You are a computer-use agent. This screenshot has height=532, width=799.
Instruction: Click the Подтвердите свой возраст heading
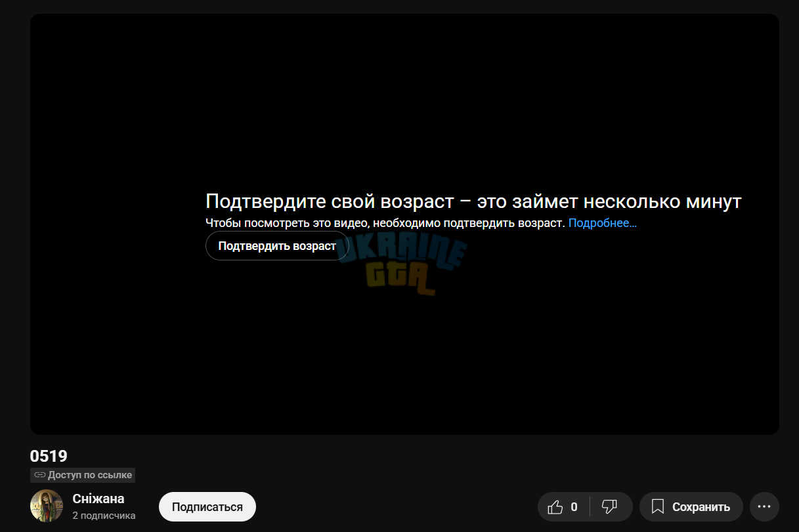pyautogui.click(x=473, y=201)
